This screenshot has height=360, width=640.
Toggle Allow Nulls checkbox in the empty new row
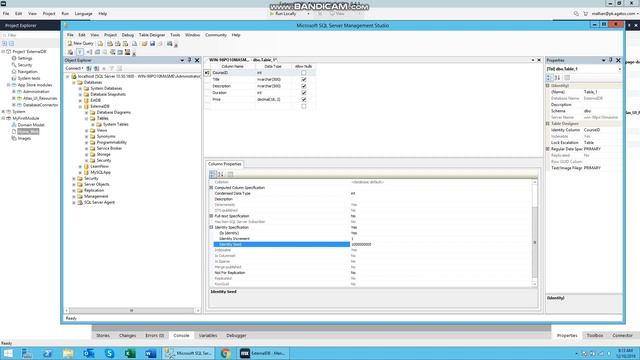(x=304, y=106)
